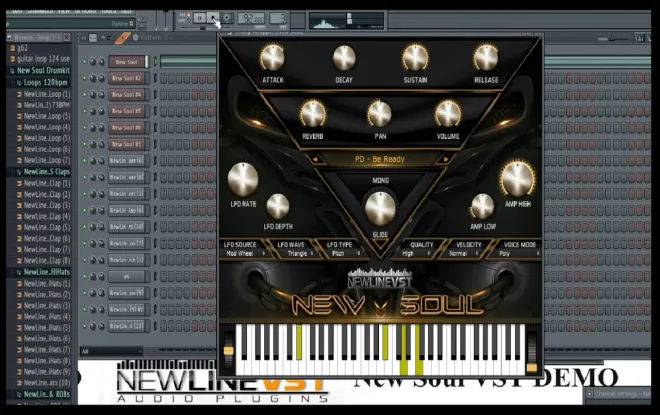Click volume knob of New Soul channel

(x=101, y=61)
